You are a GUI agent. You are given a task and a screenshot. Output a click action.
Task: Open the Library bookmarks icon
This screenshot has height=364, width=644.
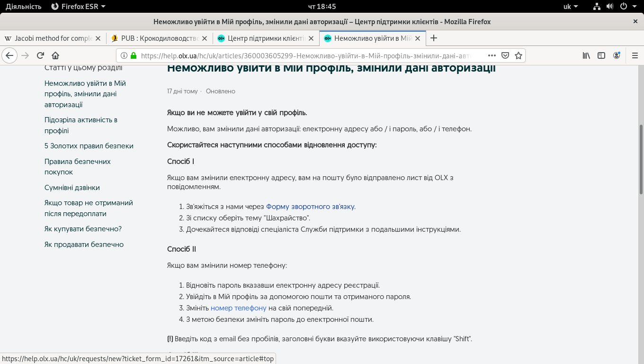point(586,55)
